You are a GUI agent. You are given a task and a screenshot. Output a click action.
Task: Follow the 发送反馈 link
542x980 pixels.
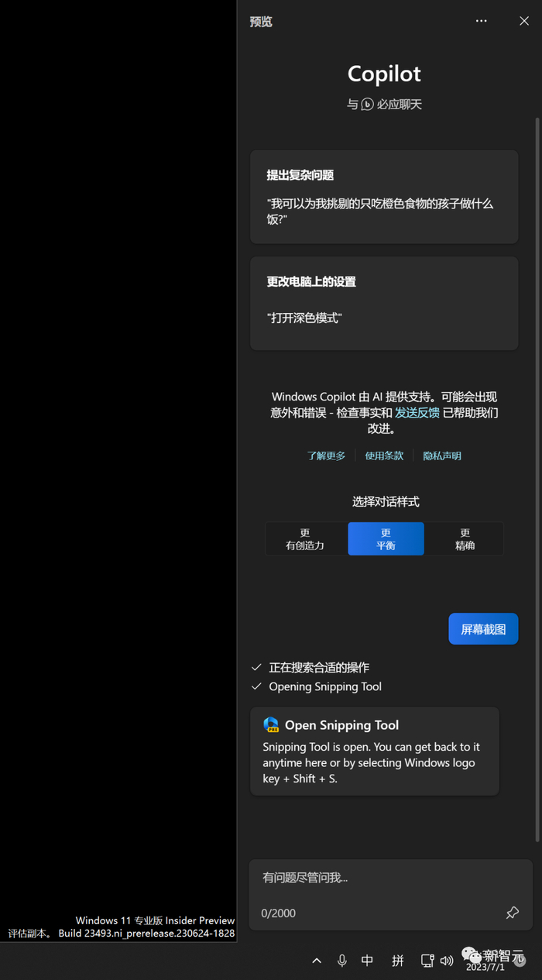coord(417,413)
